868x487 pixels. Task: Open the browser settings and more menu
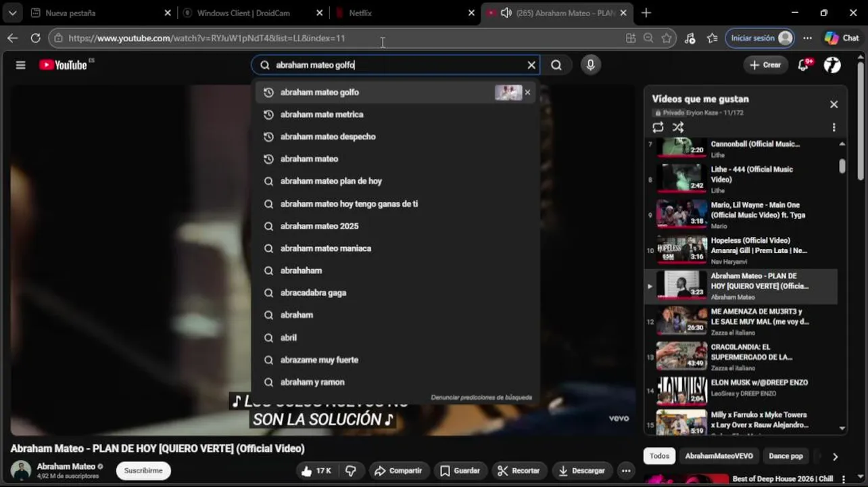[x=807, y=39]
